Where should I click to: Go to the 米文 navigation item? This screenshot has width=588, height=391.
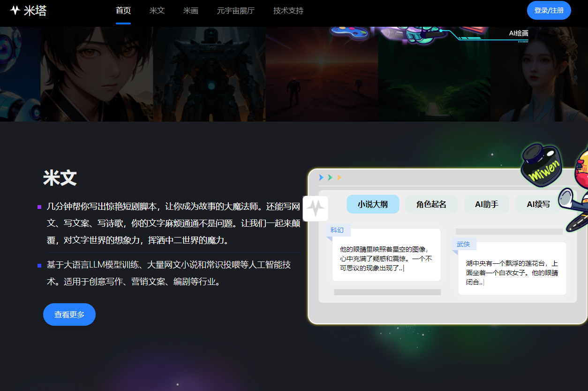click(x=157, y=10)
